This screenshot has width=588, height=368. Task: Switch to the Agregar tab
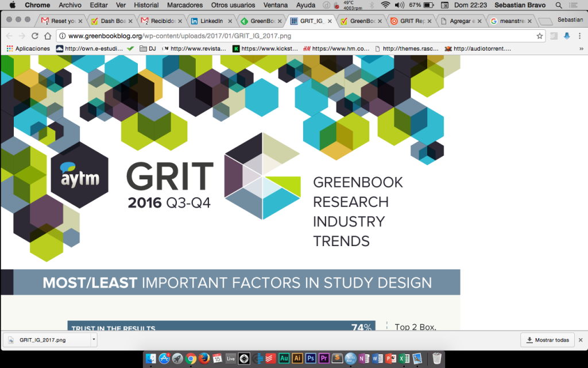461,21
